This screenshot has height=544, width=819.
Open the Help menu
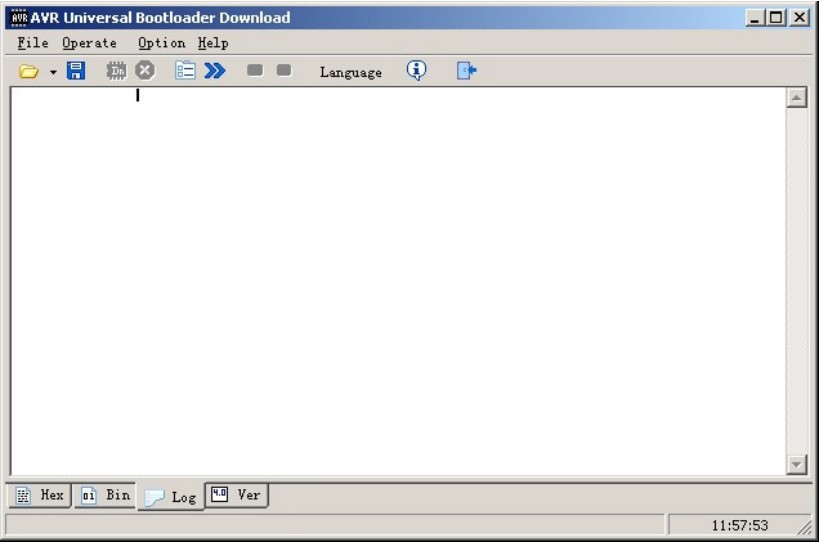coord(213,43)
